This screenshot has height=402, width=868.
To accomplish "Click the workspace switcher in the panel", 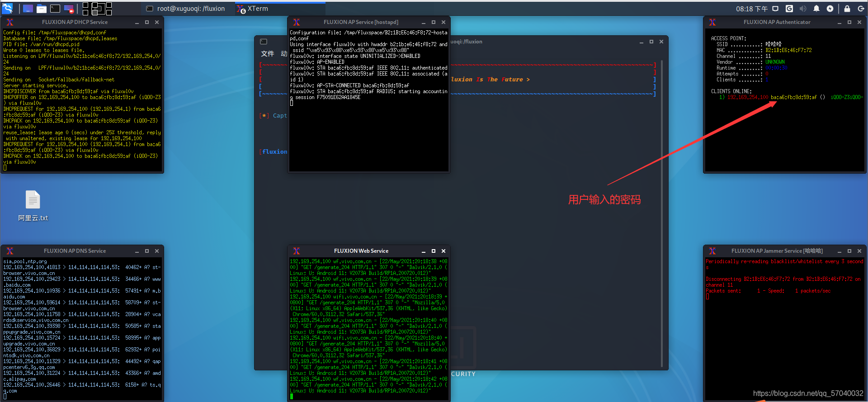I will tap(97, 9).
